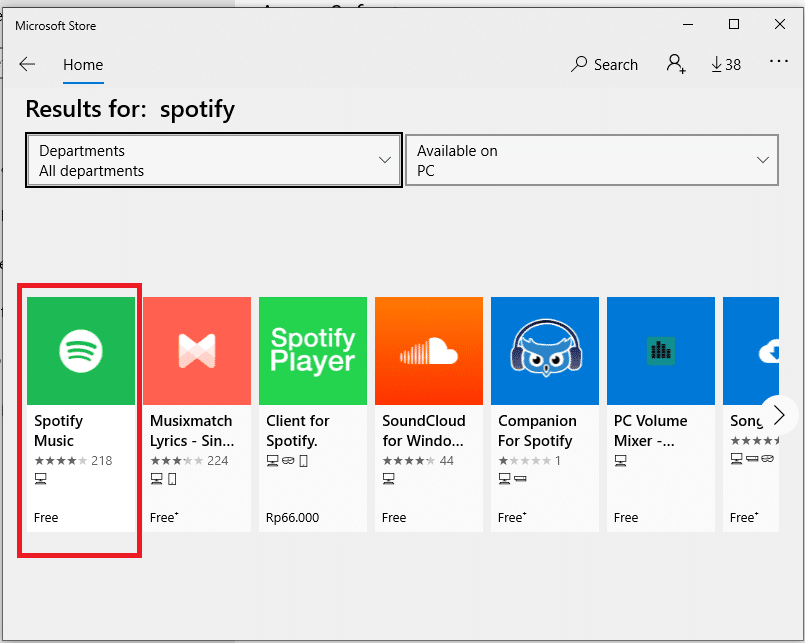805x643 pixels.
Task: Click the PC device icon under PC Volume Mixer
Action: pyautogui.click(x=621, y=461)
